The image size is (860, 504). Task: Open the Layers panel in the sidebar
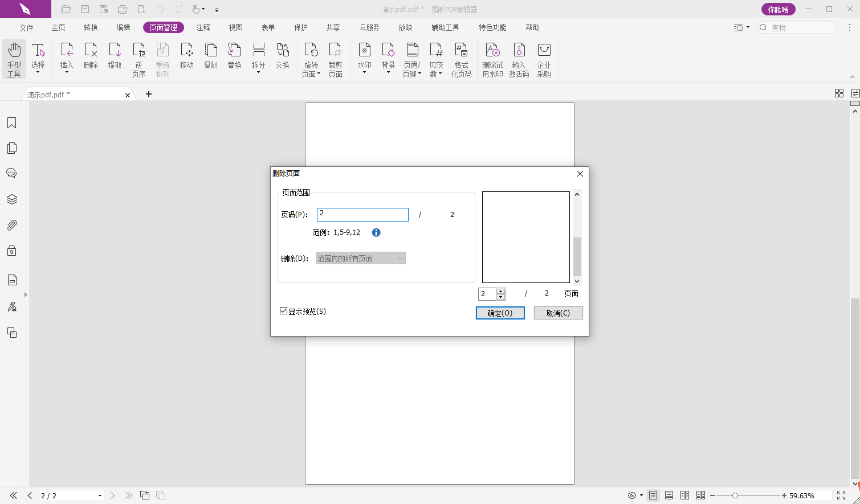tap(11, 199)
